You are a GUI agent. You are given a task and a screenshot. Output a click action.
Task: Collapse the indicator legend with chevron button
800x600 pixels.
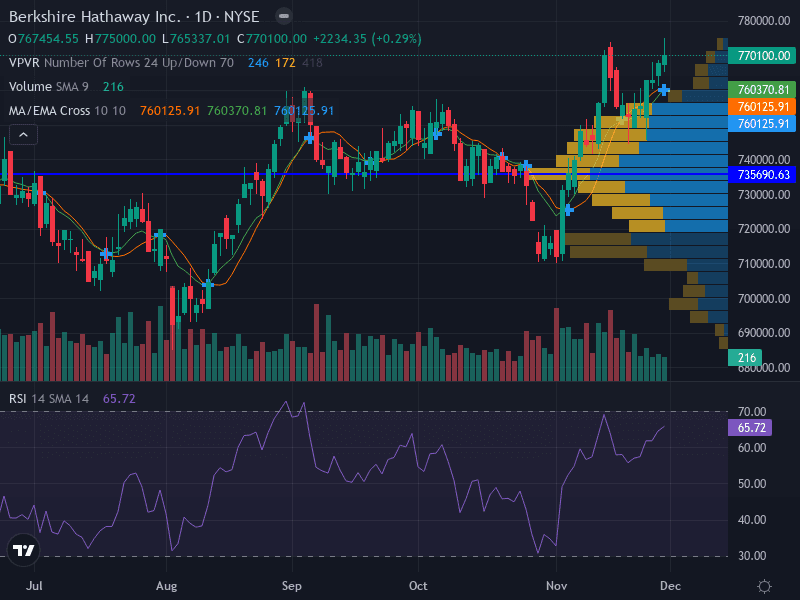(x=23, y=135)
